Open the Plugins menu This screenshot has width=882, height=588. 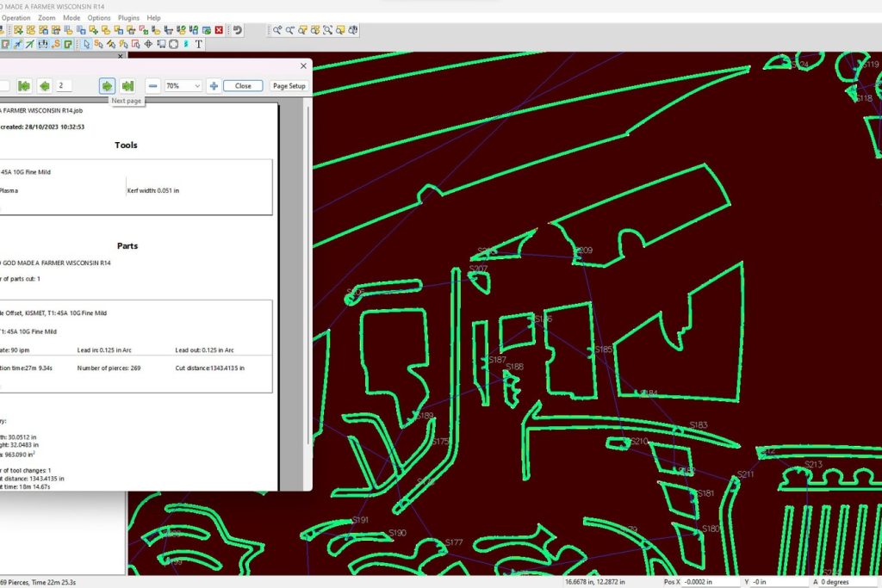click(x=128, y=17)
